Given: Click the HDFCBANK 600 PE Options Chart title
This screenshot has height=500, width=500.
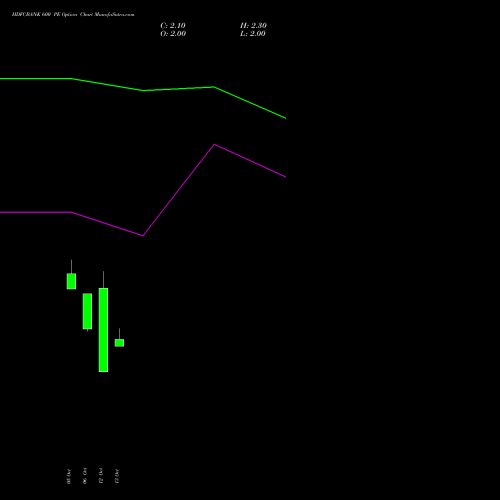Looking at the screenshot, I should point(73,15).
